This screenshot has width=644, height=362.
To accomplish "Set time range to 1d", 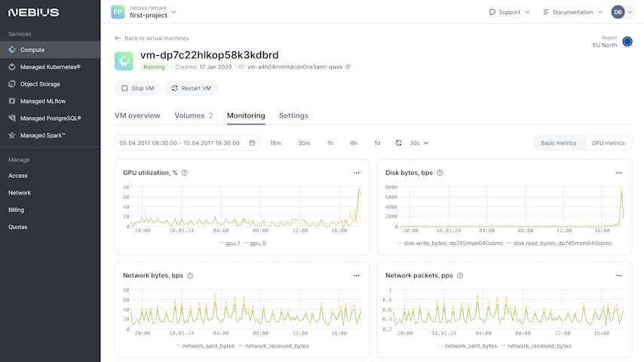I will 378,143.
